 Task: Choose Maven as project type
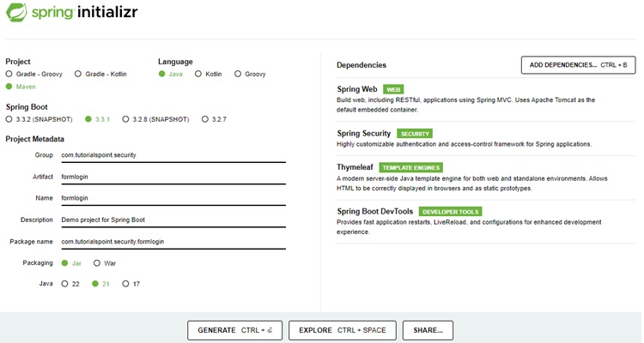[9, 87]
